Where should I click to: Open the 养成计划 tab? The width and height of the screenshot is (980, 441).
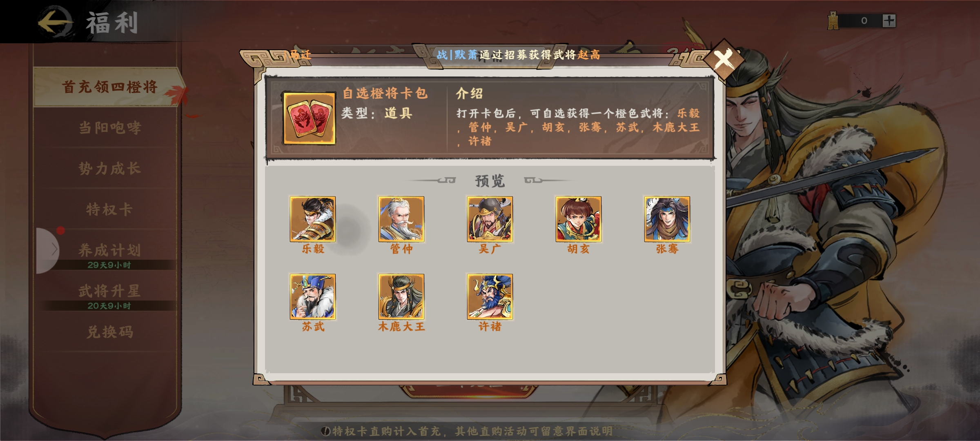pyautogui.click(x=109, y=251)
